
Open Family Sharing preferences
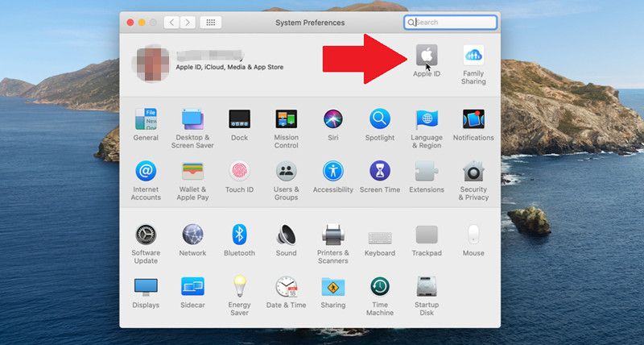473,55
